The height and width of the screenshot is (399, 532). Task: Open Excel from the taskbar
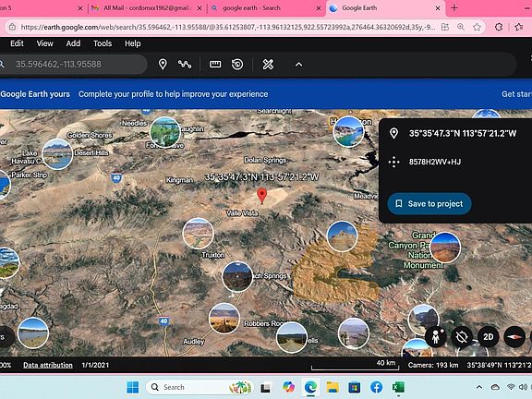(x=398, y=387)
